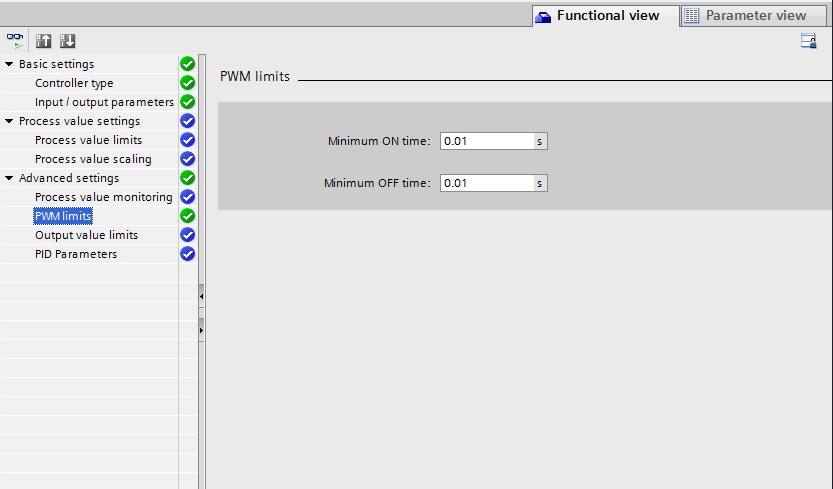This screenshot has height=489, width=833.
Task: Collapse the Process value settings node
Action: pyautogui.click(x=9, y=121)
